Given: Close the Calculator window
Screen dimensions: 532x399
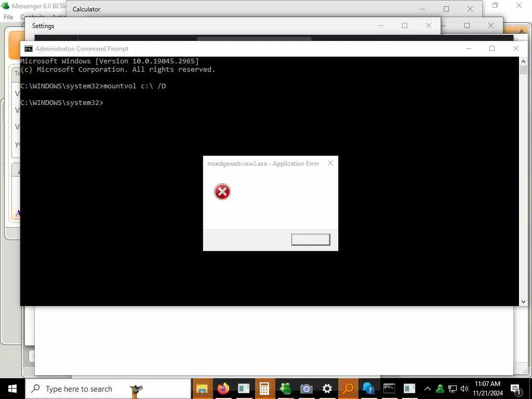Looking at the screenshot, I should coord(470,9).
